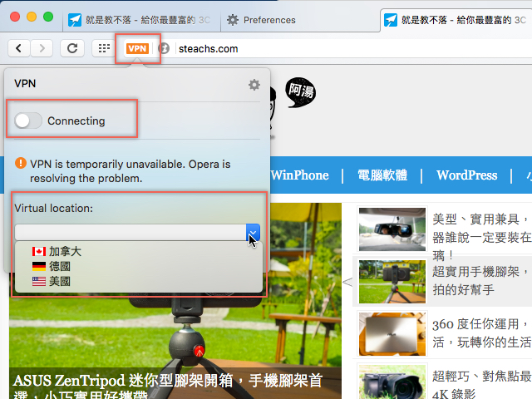Open the 電腦軟體 navigation link
This screenshot has height=399, width=532.
tap(382, 175)
